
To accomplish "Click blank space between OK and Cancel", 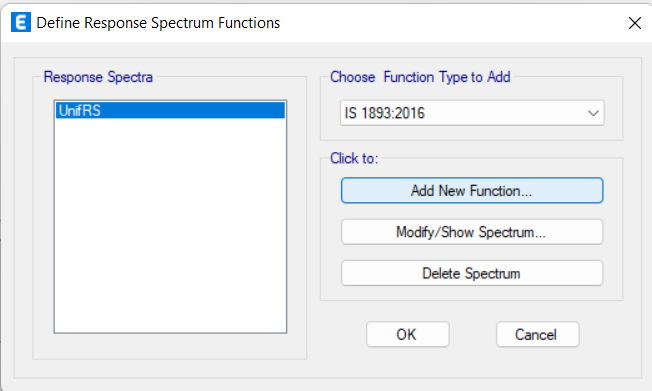I will pyautogui.click(x=472, y=334).
